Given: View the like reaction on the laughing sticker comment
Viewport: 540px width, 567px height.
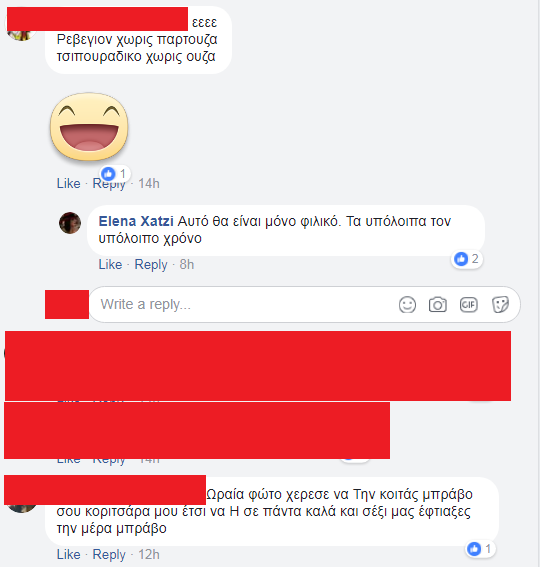Looking at the screenshot, I should [115, 174].
